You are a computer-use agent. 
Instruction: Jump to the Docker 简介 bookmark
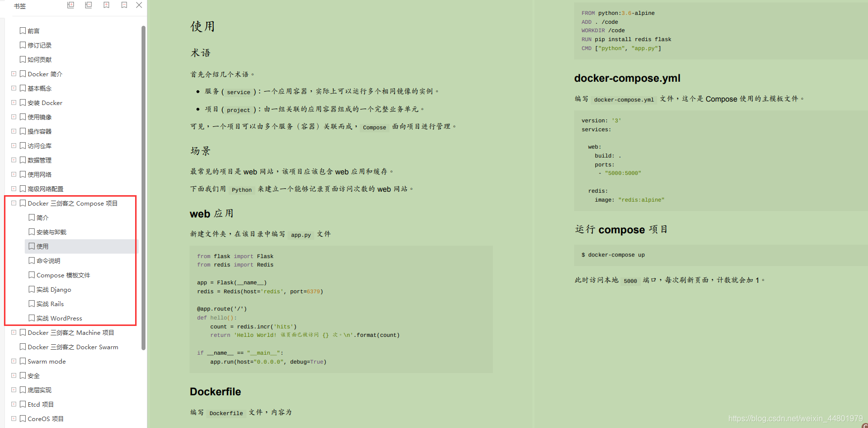(x=45, y=74)
